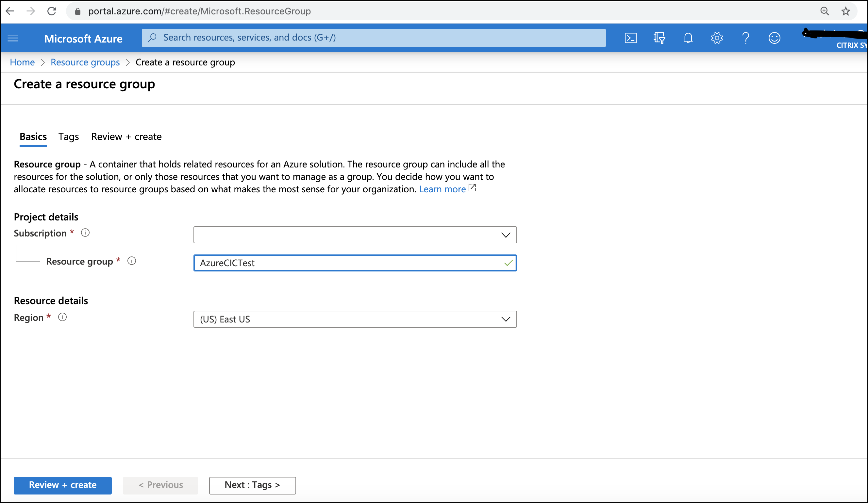
Task: Click the browser address bar URL
Action: [x=199, y=11]
